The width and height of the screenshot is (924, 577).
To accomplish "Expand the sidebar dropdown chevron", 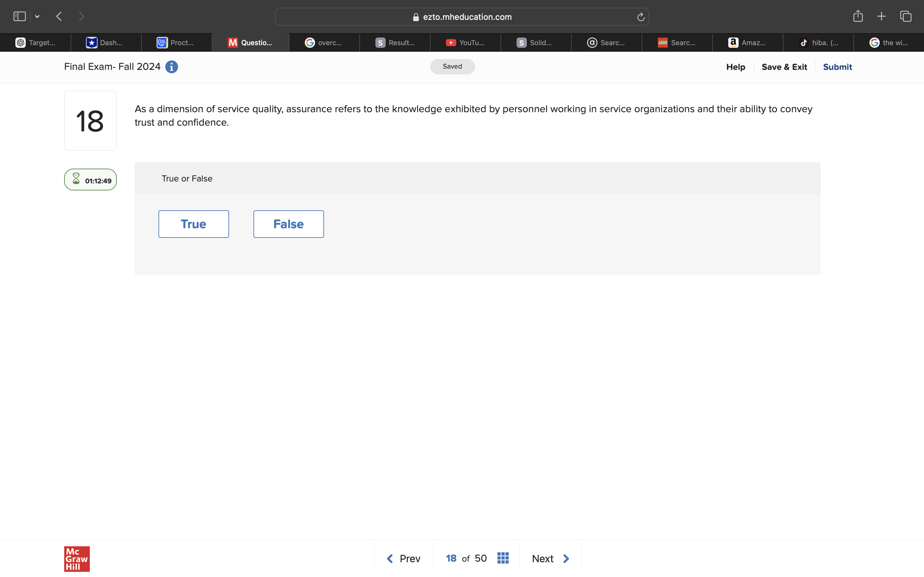I will pos(37,16).
